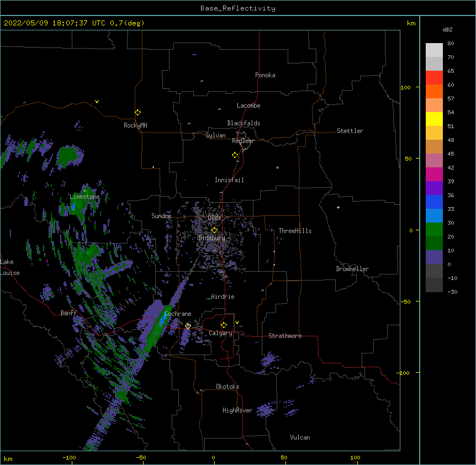Select the Didsbury label

tap(211, 238)
